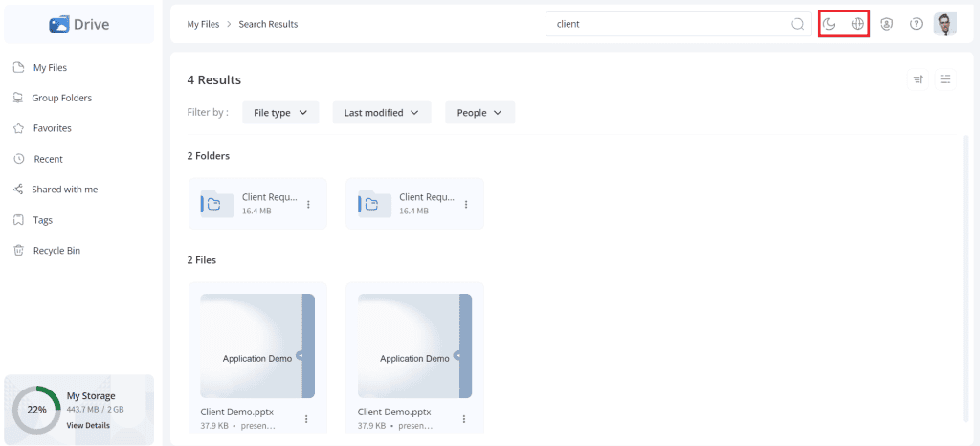Show Recent files in the sidebar

(38, 159)
